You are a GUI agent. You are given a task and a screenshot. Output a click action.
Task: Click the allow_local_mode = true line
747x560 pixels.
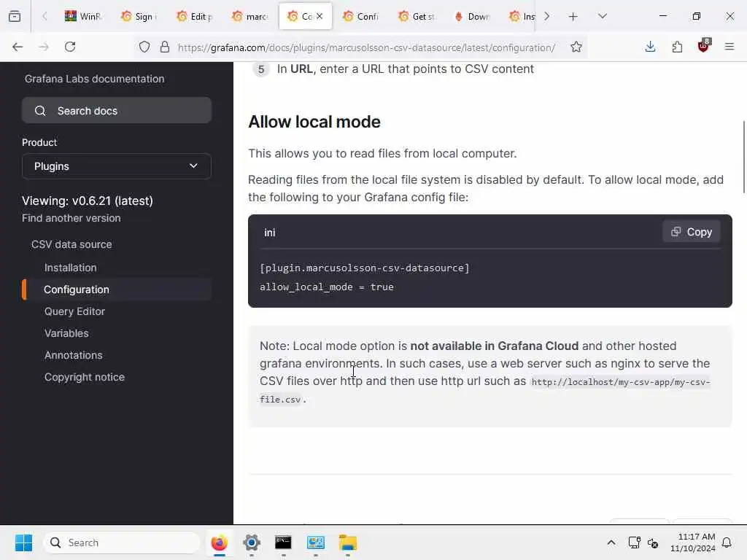pos(326,287)
